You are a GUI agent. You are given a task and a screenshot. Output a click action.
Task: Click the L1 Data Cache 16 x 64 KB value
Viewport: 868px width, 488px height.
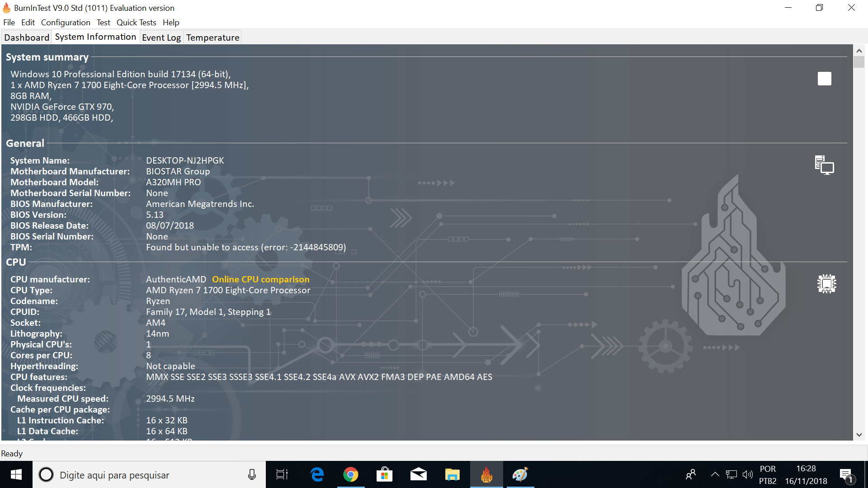[166, 431]
